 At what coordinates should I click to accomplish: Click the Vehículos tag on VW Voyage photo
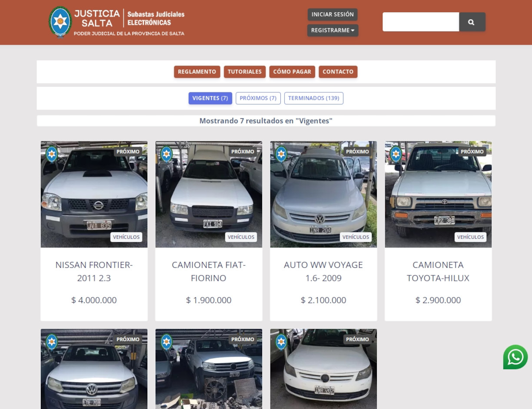point(355,237)
